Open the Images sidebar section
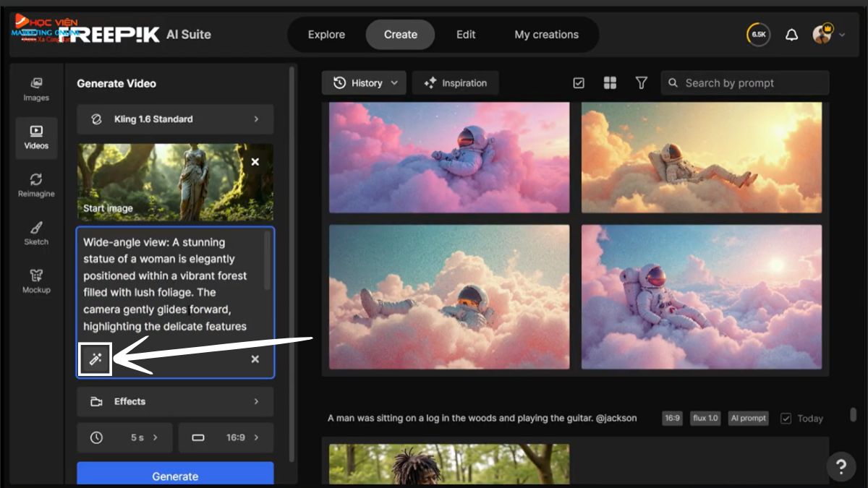This screenshot has height=488, width=868. [36, 90]
